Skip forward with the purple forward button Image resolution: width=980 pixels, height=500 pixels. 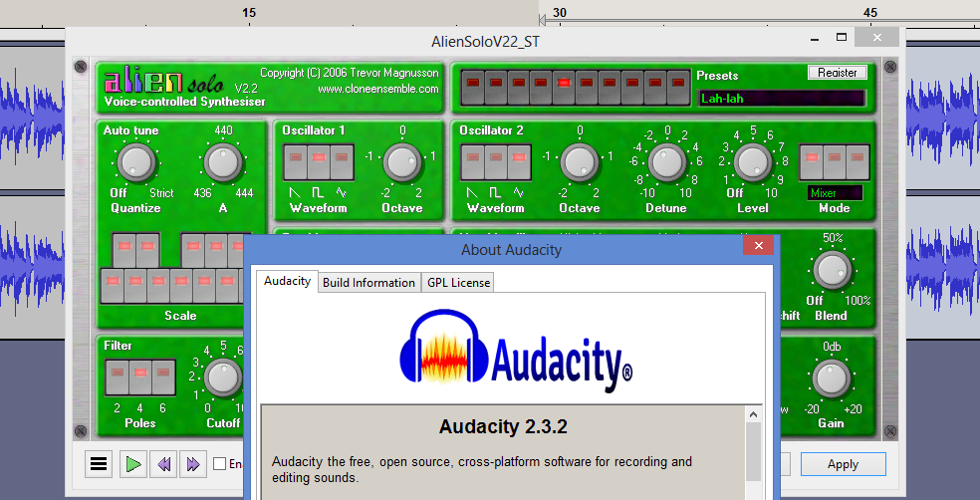[192, 464]
